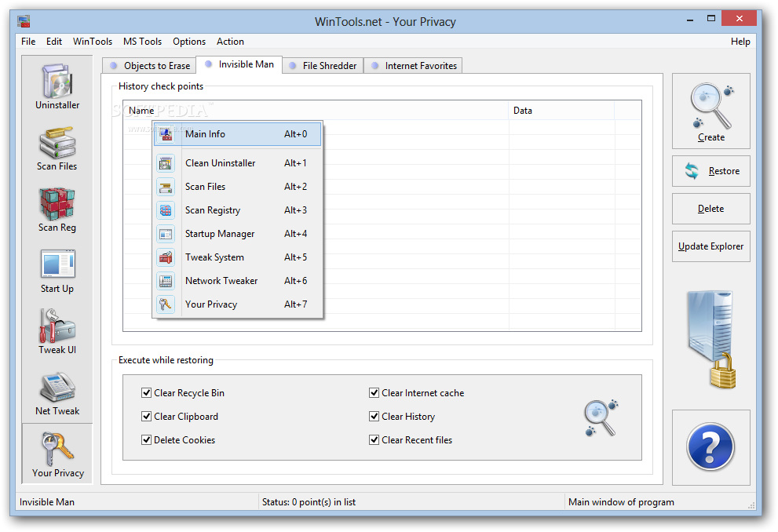Click the blue question mark help icon

710,446
